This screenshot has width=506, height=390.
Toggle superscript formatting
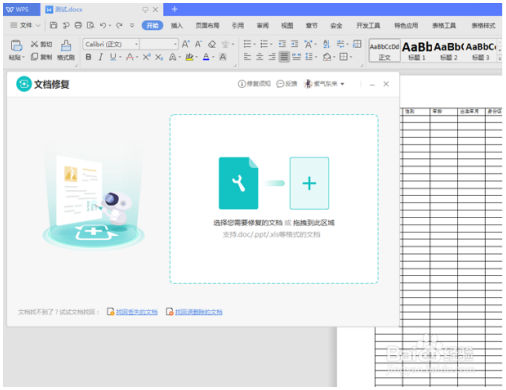(147, 57)
